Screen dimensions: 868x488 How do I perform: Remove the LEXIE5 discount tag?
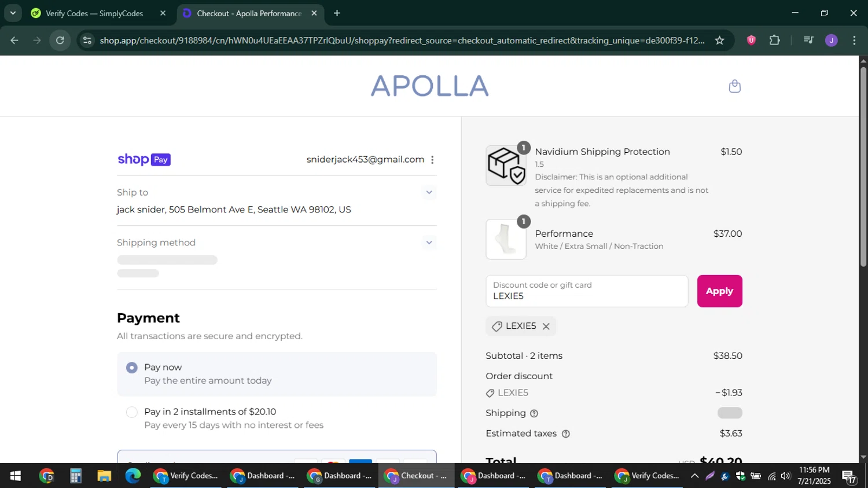(x=546, y=326)
